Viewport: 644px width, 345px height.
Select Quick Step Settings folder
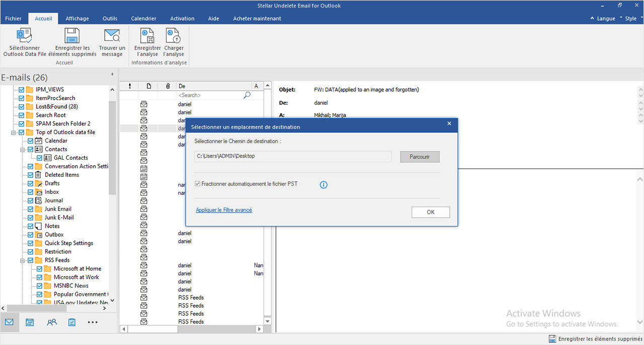69,243
